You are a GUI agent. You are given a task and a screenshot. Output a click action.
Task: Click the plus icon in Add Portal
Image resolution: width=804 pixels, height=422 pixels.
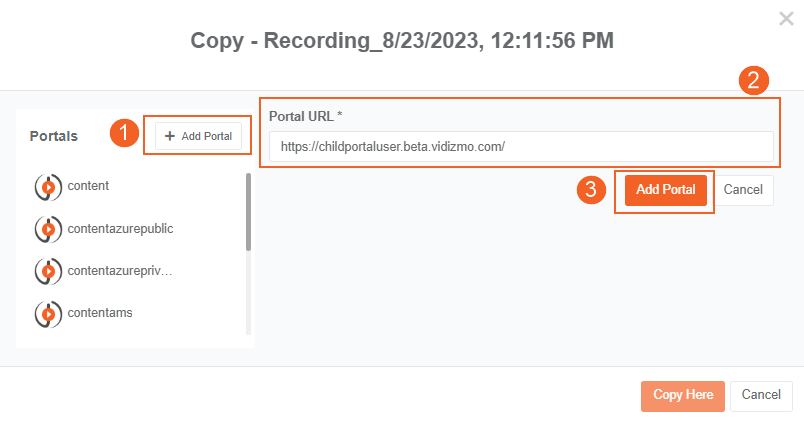click(x=169, y=136)
